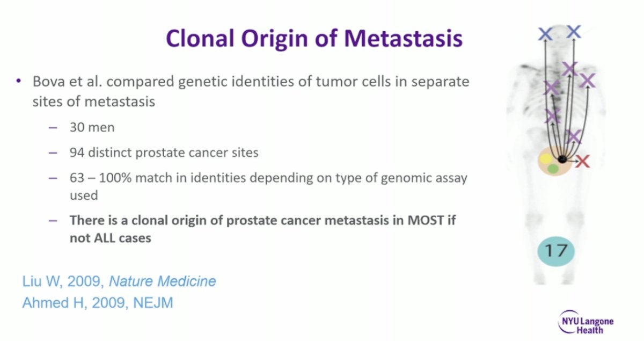
Task: Click the far-right purple X marker near the shoulder
Action: click(588, 81)
